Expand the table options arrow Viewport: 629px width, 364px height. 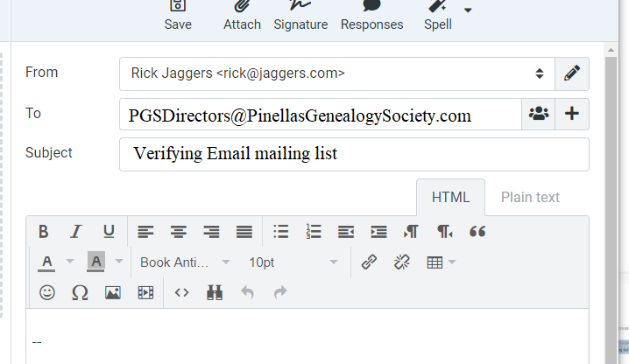452,262
